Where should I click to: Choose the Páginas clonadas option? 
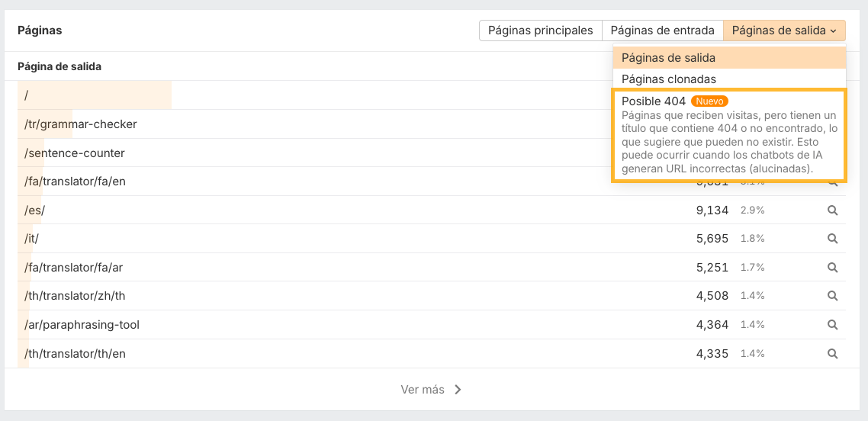[668, 79]
